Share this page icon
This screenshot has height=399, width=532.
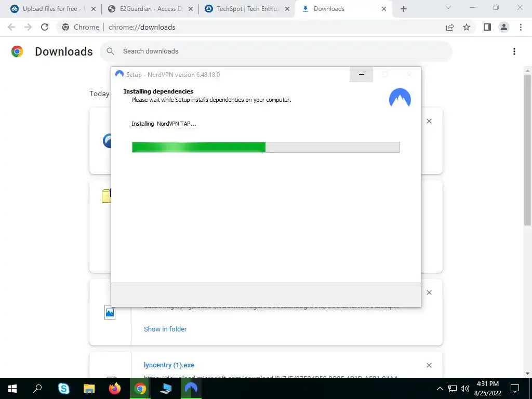click(x=450, y=27)
